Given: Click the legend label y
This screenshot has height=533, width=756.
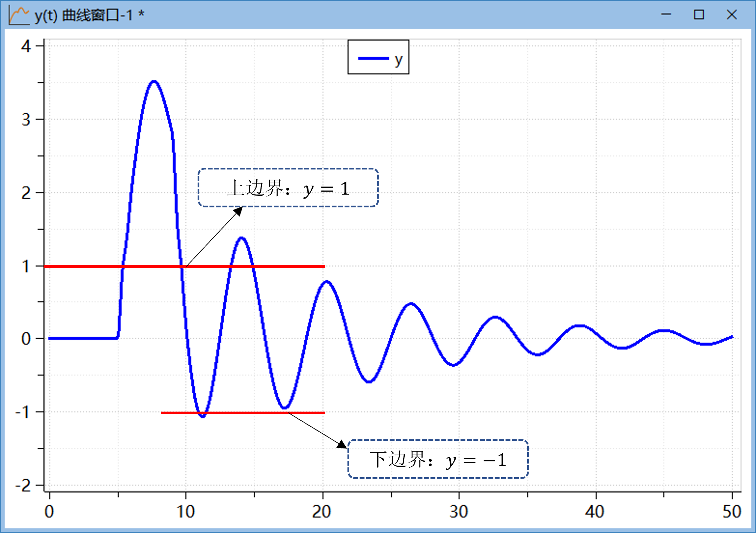Looking at the screenshot, I should click(398, 60).
